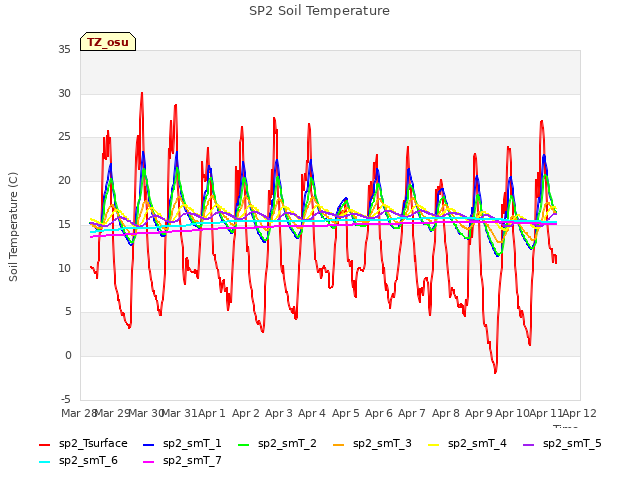Click the sp2_Tsurface legend entry
The height and width of the screenshot is (480, 640).
tap(83, 443)
